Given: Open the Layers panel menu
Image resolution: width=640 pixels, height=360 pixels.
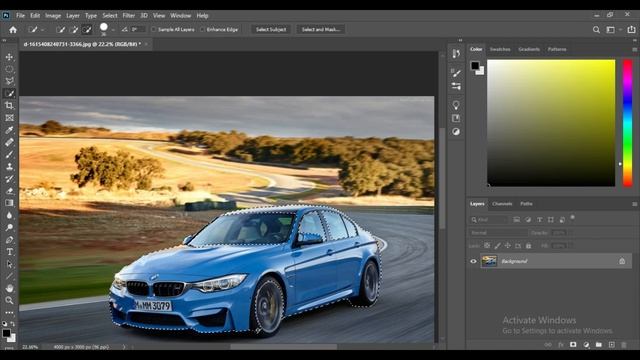Looking at the screenshot, I should tap(634, 204).
